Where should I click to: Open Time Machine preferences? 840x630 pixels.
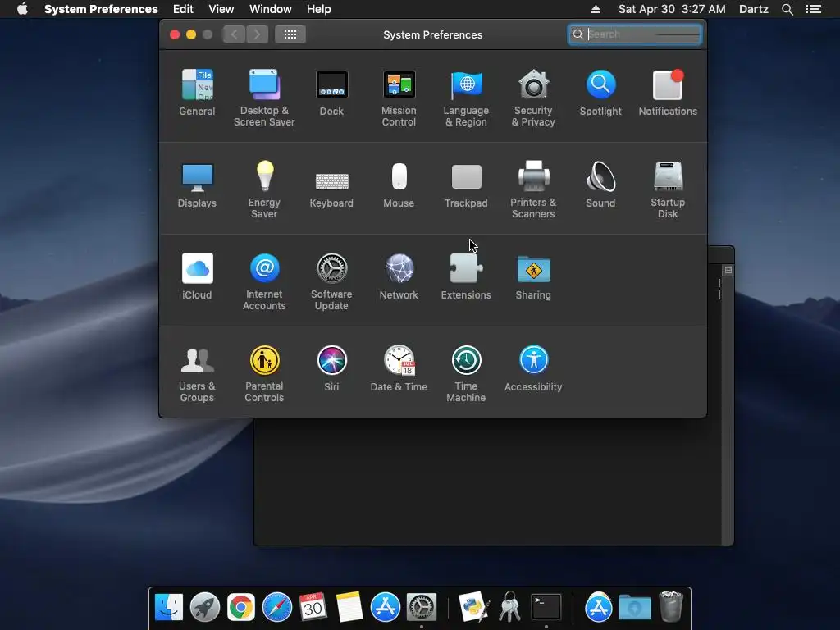pos(466,374)
